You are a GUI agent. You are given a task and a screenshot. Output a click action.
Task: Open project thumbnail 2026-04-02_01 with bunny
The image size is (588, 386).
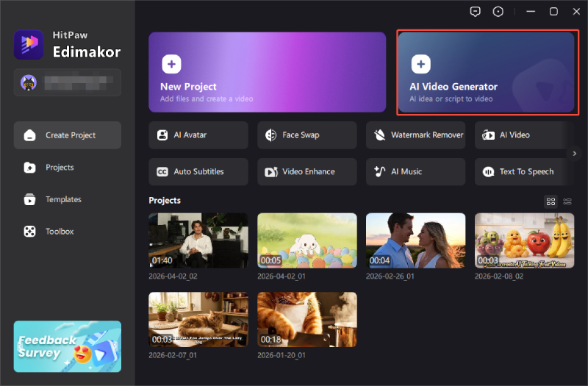[x=307, y=240]
